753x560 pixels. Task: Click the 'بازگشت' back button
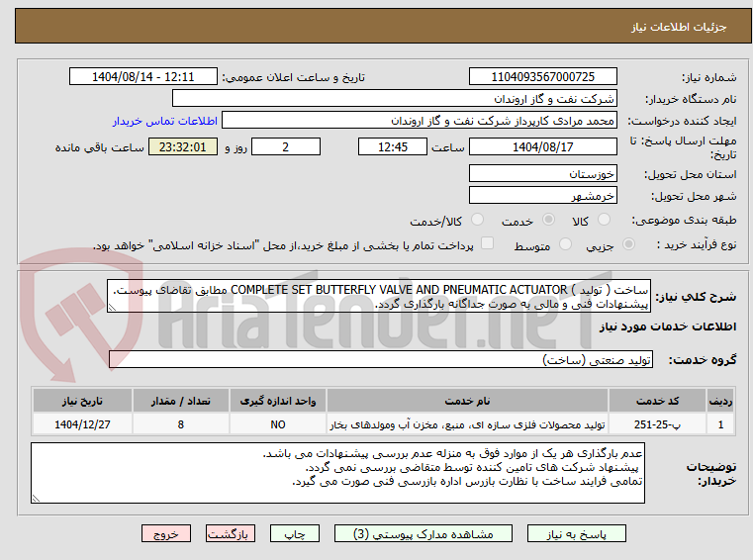coord(230,533)
